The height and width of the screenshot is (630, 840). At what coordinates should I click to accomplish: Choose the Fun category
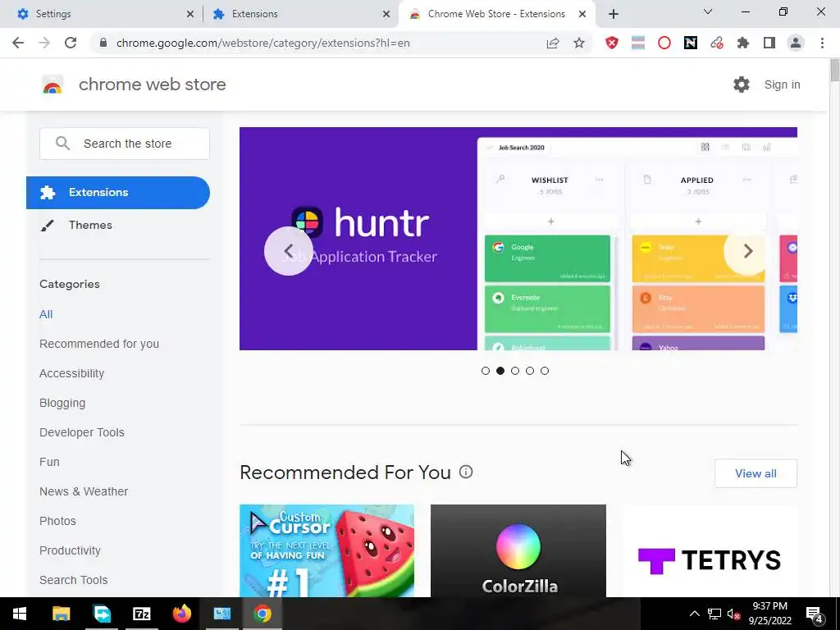coord(49,462)
